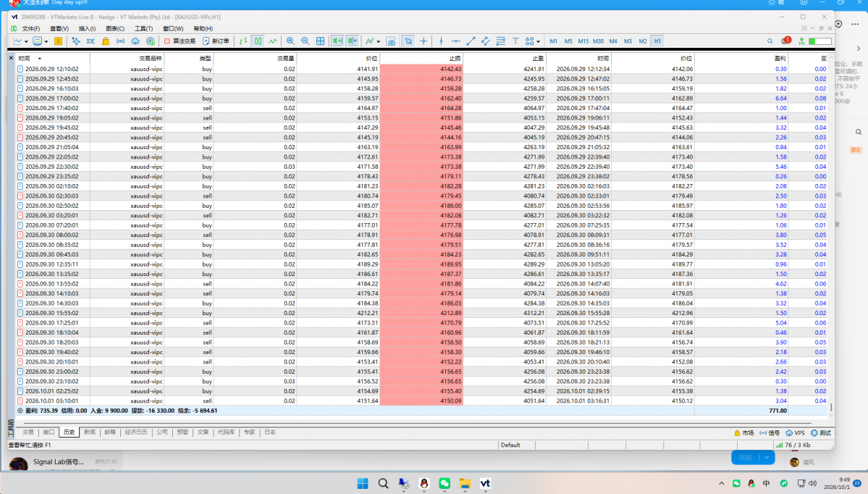Open the notifications icon with red badge
868x494 pixels.
pos(785,41)
